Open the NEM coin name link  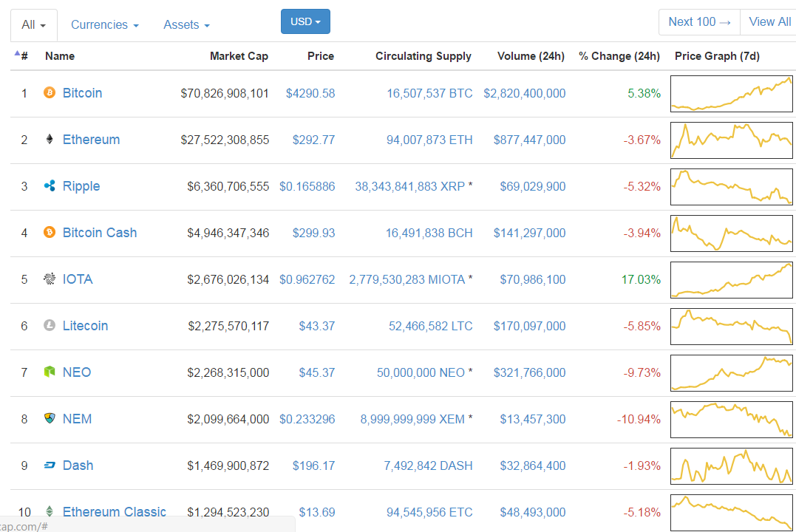tap(77, 419)
